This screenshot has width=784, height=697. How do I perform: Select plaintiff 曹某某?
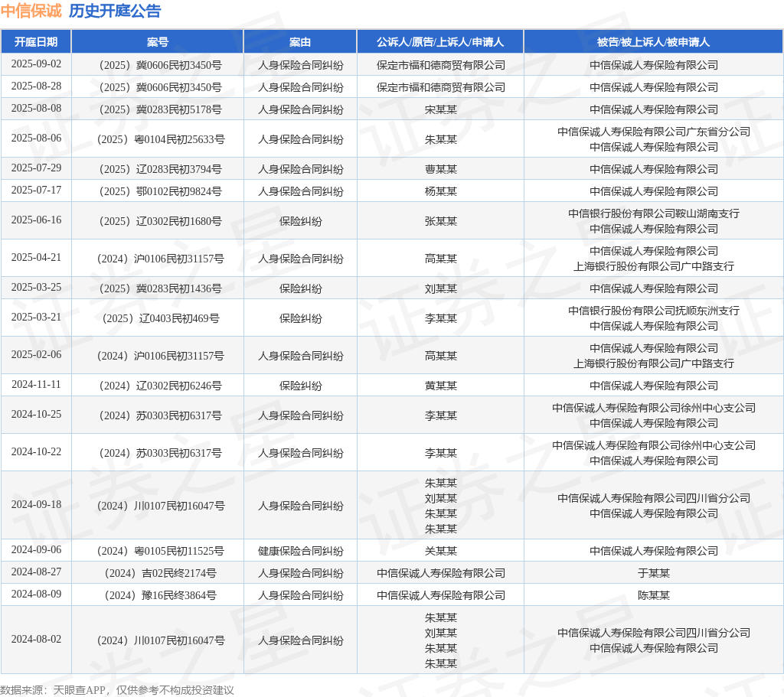tap(440, 169)
